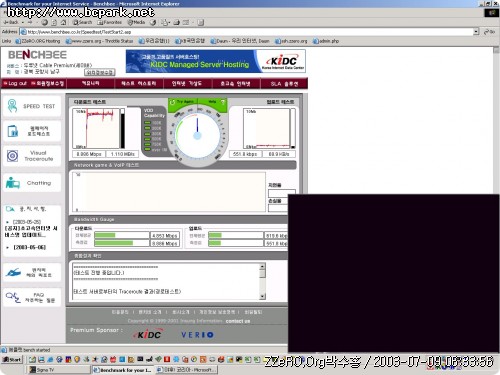Open the Back history dropdown arrow

click(23, 22)
